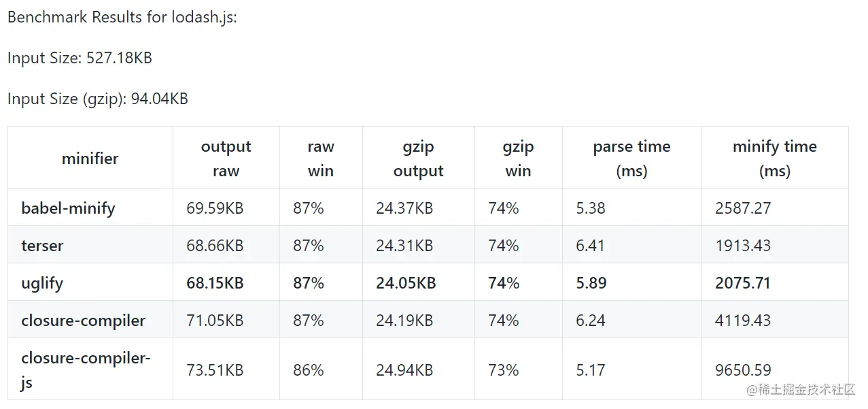This screenshot has height=409, width=868.
Task: Select the parse time (ms) header
Action: pyautogui.click(x=631, y=159)
